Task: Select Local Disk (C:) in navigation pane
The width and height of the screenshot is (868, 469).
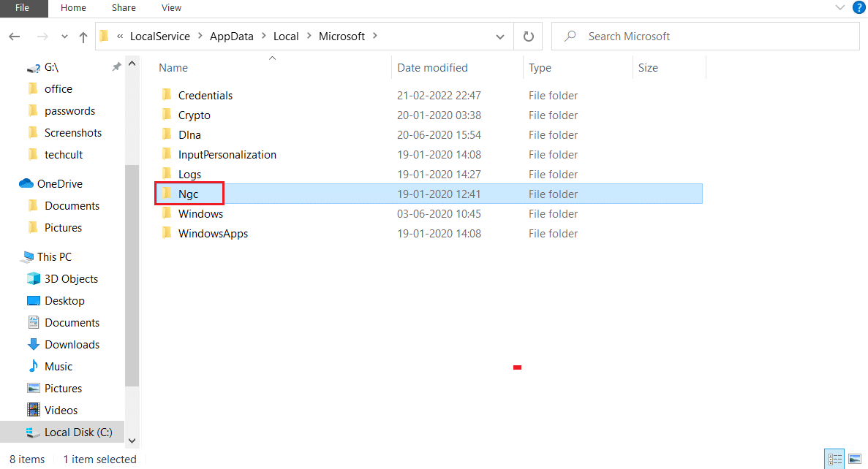Action: click(x=62, y=432)
